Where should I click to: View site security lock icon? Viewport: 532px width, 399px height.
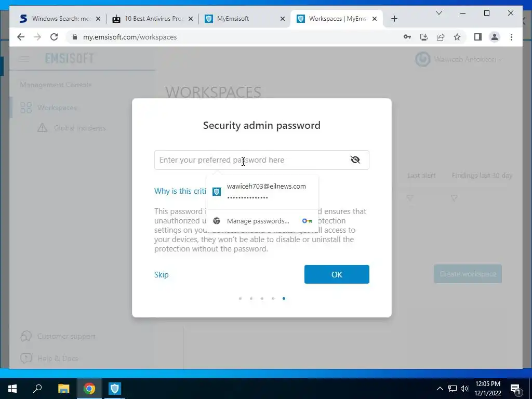[x=75, y=37]
